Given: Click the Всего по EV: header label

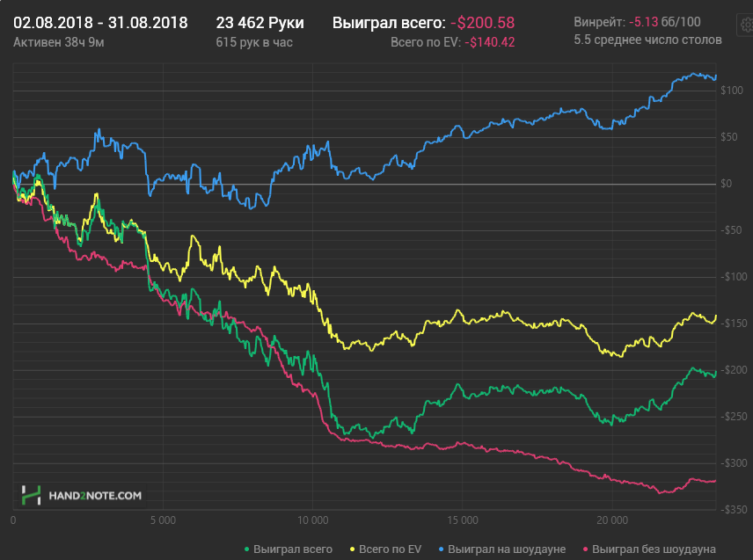Looking at the screenshot, I should click(x=426, y=42).
